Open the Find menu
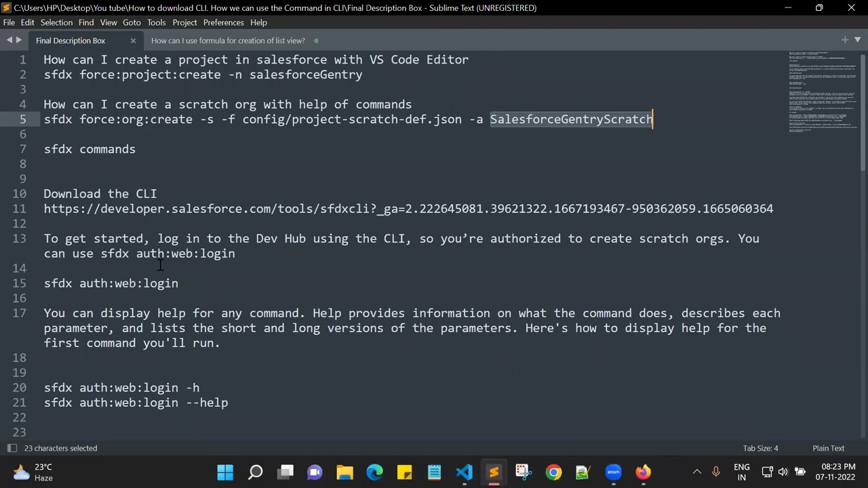Viewport: 868px width, 488px height. [x=86, y=22]
